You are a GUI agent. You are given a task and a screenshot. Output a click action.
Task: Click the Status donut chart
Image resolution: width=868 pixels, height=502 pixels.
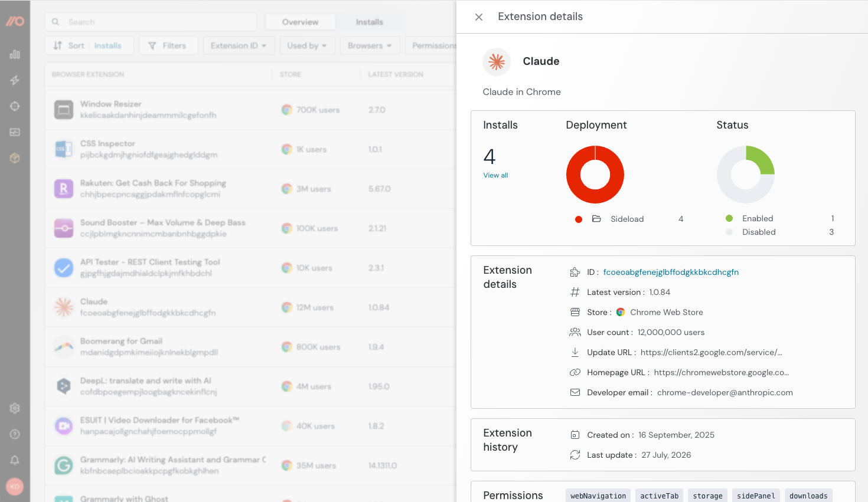pos(746,175)
